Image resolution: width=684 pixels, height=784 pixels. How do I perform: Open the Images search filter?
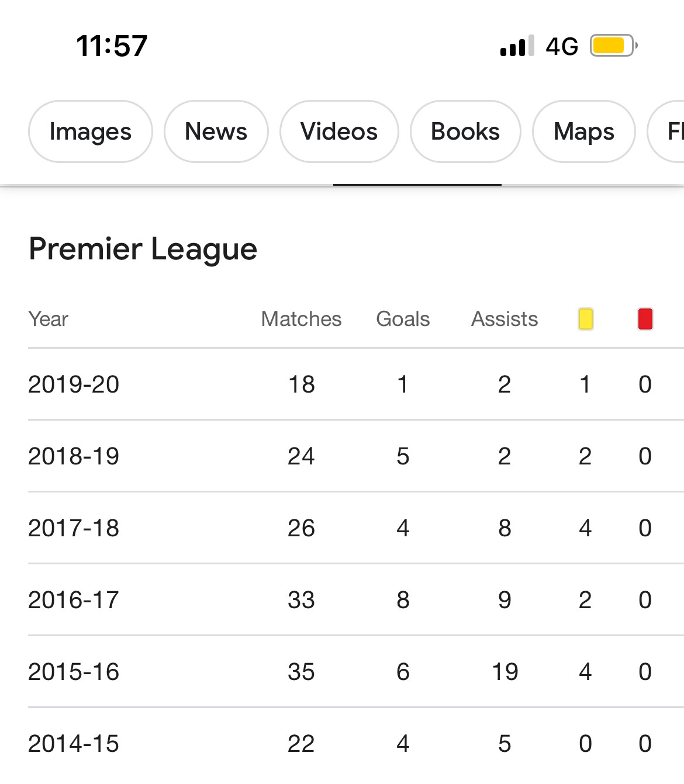(x=91, y=131)
